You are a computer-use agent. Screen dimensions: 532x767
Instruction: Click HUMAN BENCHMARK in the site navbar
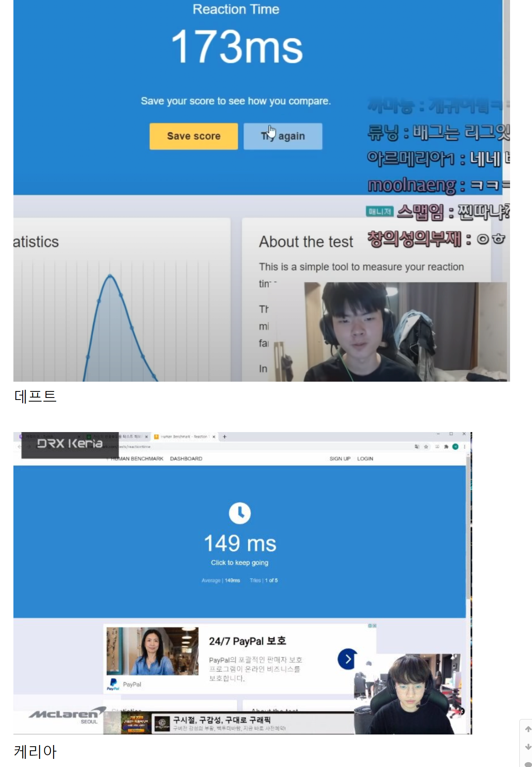pyautogui.click(x=137, y=458)
